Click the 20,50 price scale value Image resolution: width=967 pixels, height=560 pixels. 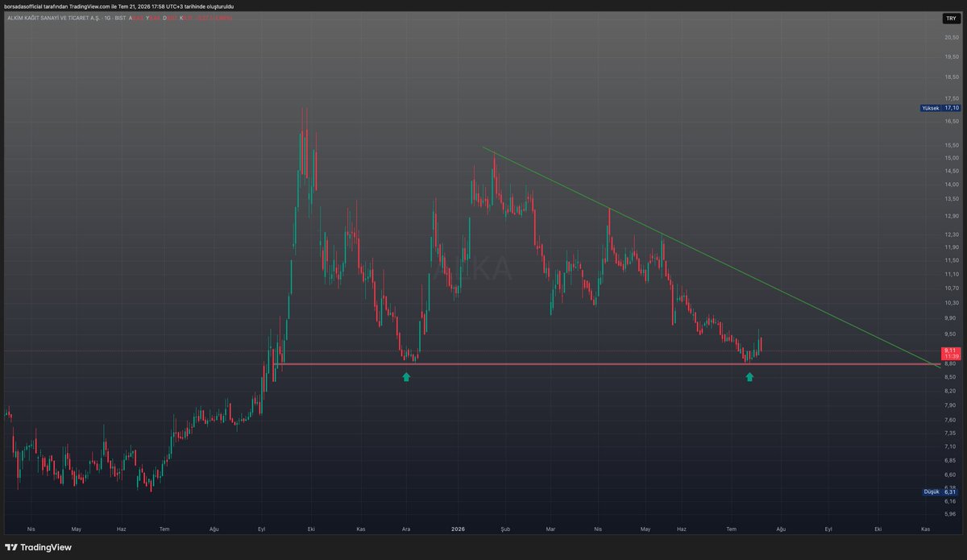click(951, 37)
